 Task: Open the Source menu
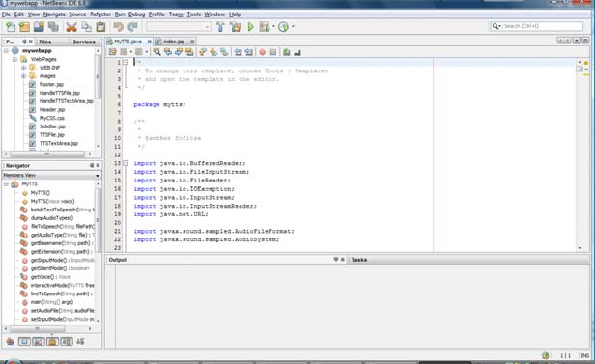(x=77, y=14)
